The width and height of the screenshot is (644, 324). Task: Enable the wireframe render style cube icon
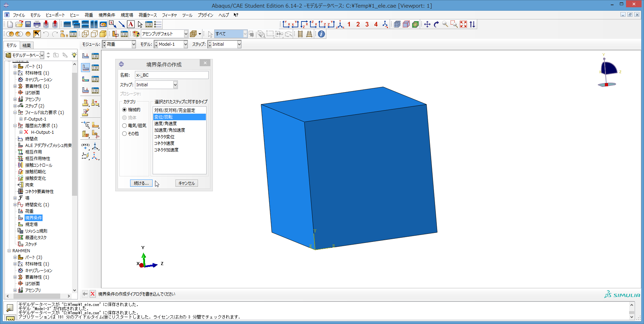tap(85, 34)
